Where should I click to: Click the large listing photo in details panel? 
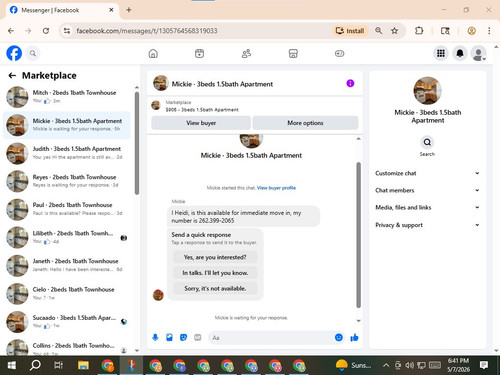coord(427,91)
